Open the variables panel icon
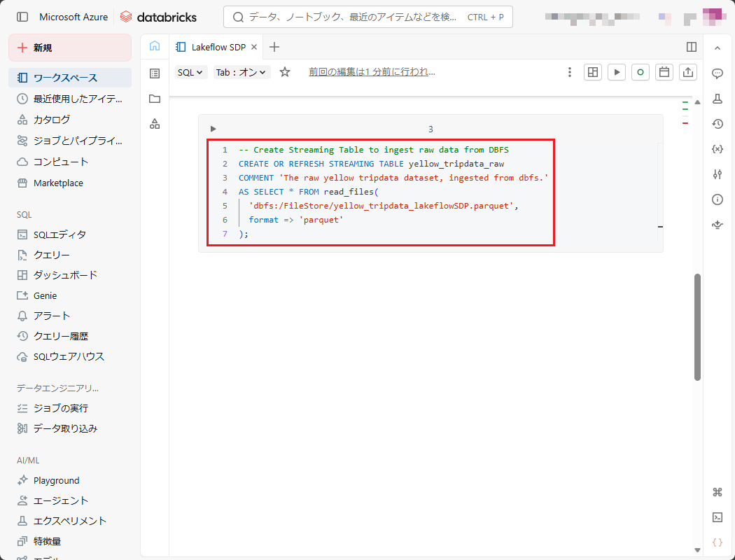This screenshot has height=560, width=735. pyautogui.click(x=717, y=149)
